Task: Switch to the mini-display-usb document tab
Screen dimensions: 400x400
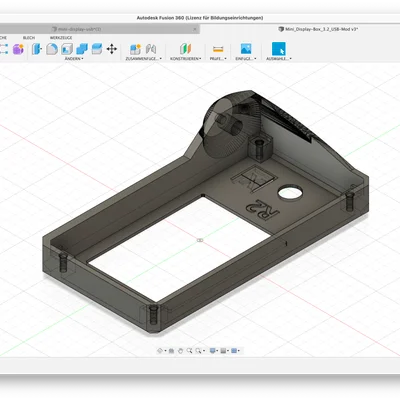Action: [x=100, y=29]
